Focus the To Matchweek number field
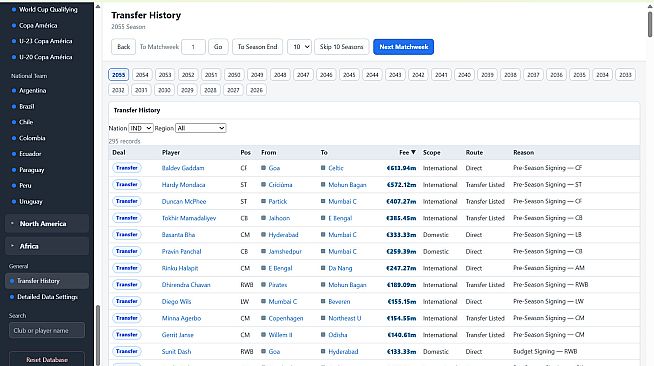 click(x=193, y=47)
